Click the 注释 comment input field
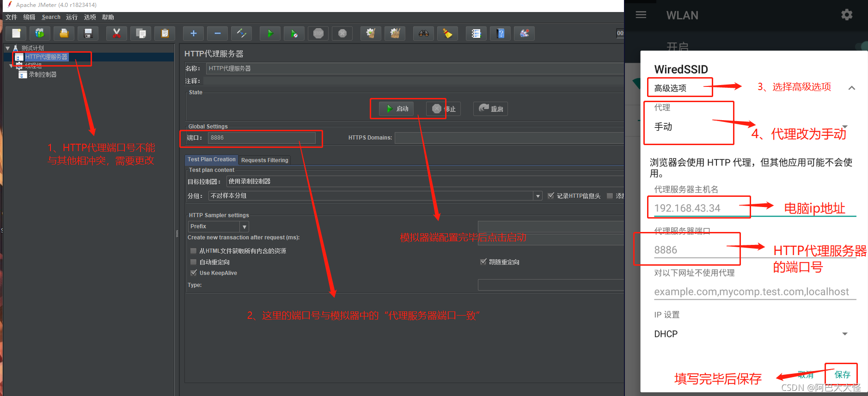Screen dimensions: 868x396 414,81
